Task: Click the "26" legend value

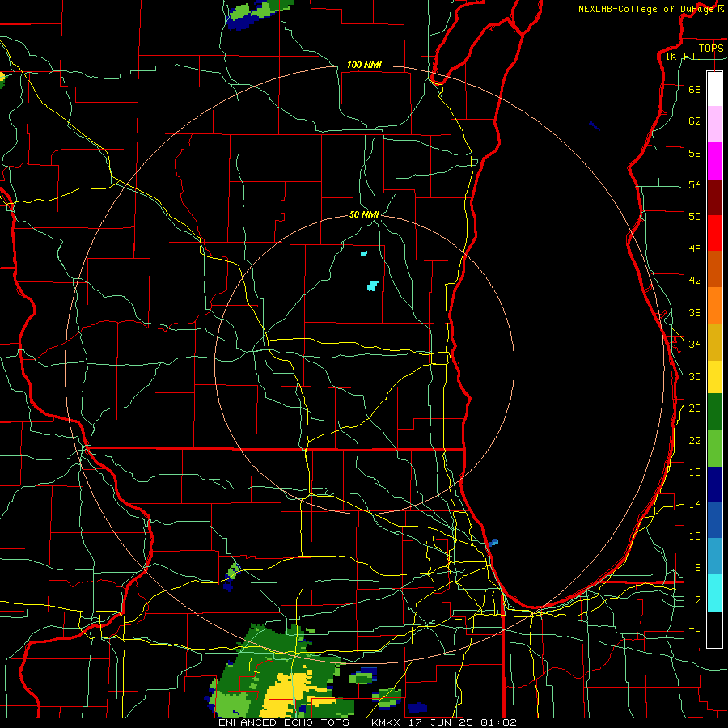Action: point(695,408)
